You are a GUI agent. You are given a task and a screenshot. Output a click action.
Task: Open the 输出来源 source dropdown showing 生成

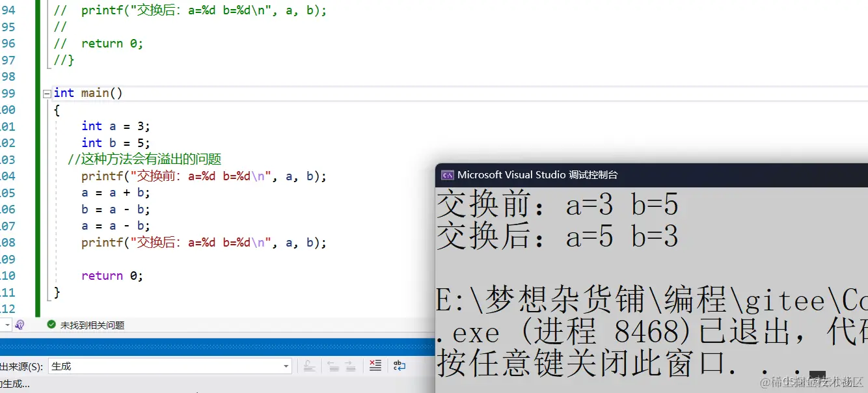tap(286, 366)
